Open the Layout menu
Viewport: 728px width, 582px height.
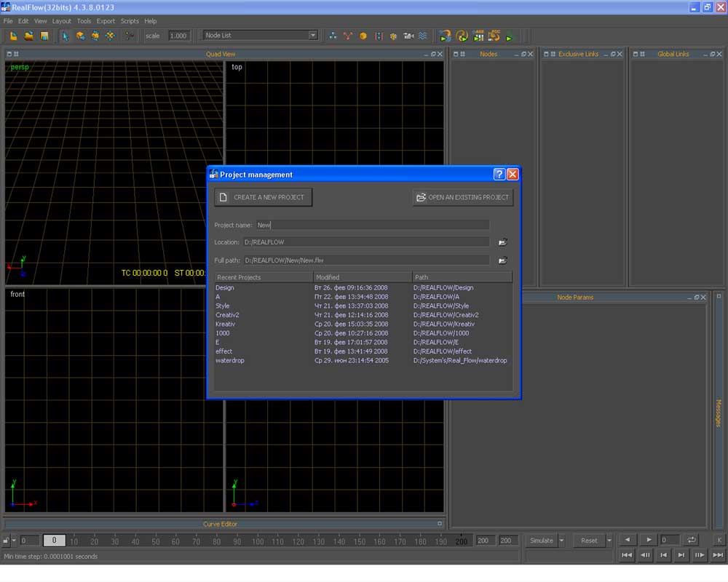pyautogui.click(x=62, y=21)
